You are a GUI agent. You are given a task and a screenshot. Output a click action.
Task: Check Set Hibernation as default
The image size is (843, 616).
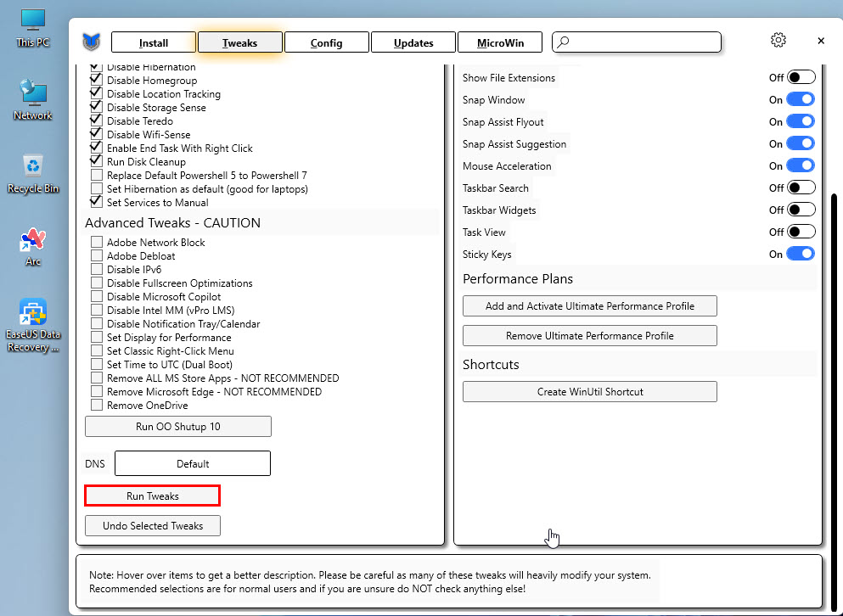coord(96,188)
